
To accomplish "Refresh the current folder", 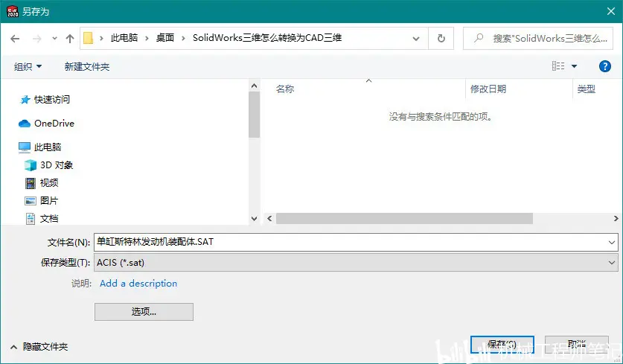I will [441, 38].
